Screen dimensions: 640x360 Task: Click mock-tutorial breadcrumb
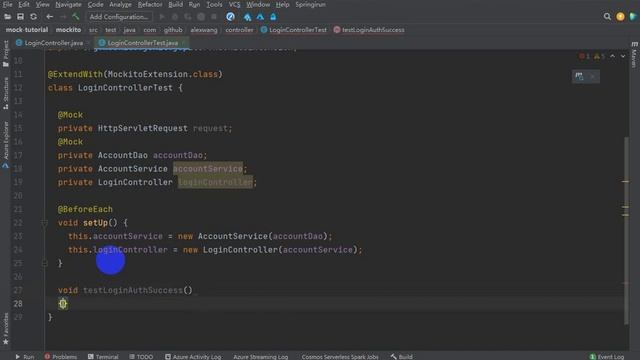pos(27,30)
